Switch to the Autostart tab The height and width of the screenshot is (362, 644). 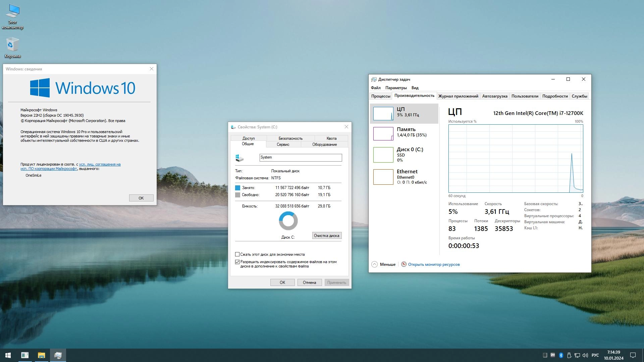494,96
